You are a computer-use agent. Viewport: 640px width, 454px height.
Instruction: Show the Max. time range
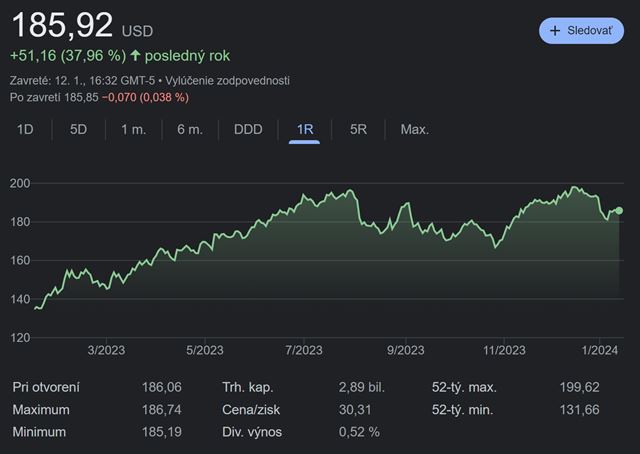click(x=414, y=130)
